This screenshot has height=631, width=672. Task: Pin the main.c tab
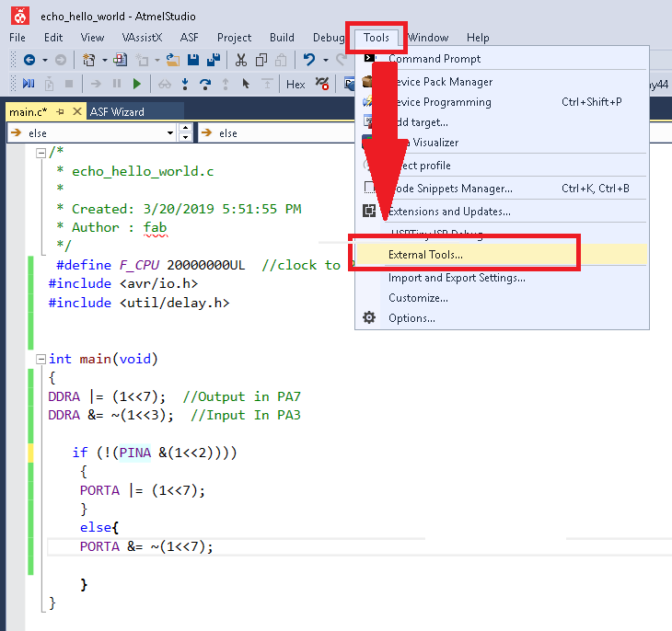tap(61, 112)
